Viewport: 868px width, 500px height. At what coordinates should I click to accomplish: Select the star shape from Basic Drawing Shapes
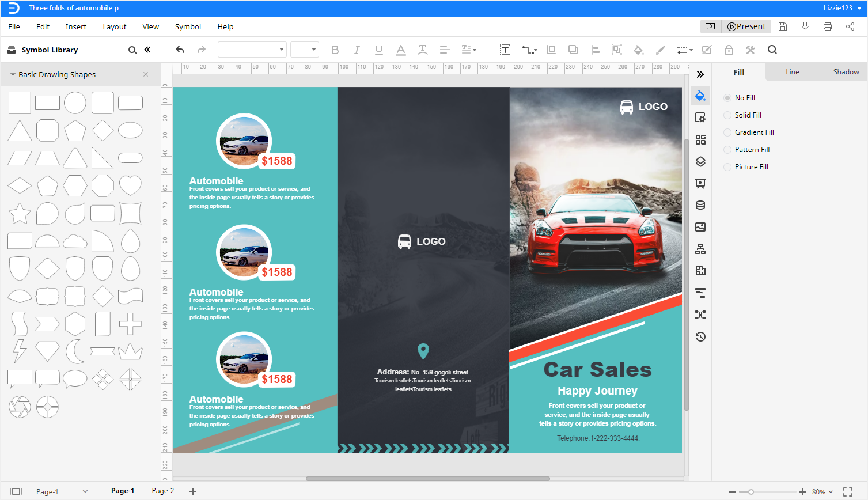click(20, 213)
